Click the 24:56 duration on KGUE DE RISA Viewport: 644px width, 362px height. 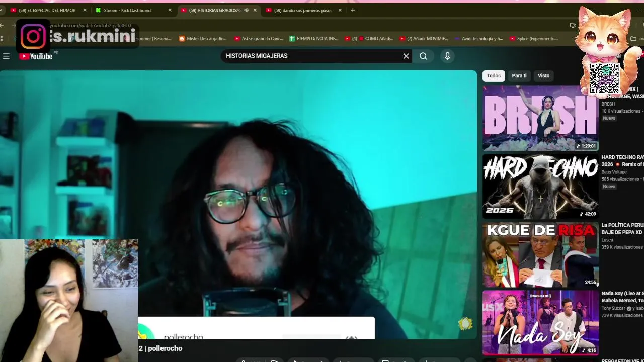point(590,282)
